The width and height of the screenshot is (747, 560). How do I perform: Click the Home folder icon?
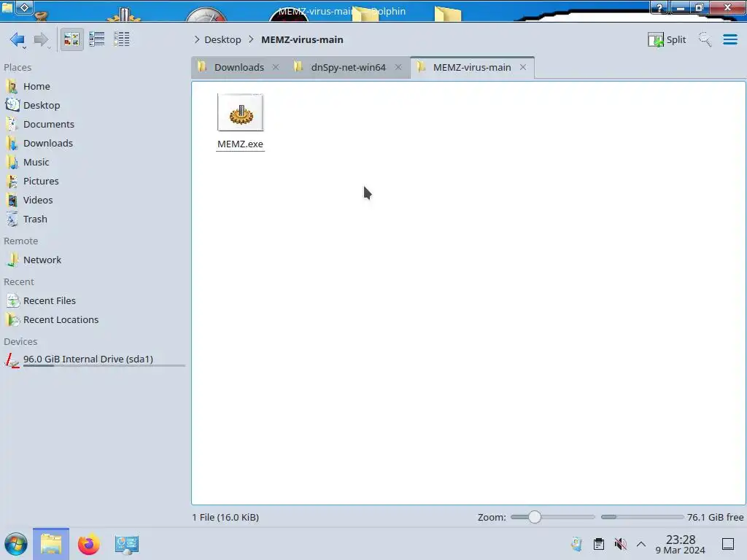pyautogui.click(x=12, y=86)
